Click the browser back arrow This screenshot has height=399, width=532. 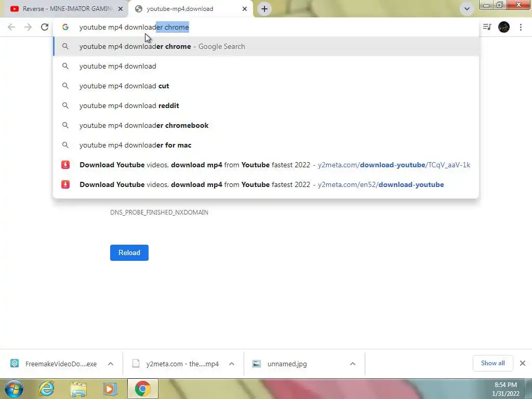tap(11, 27)
